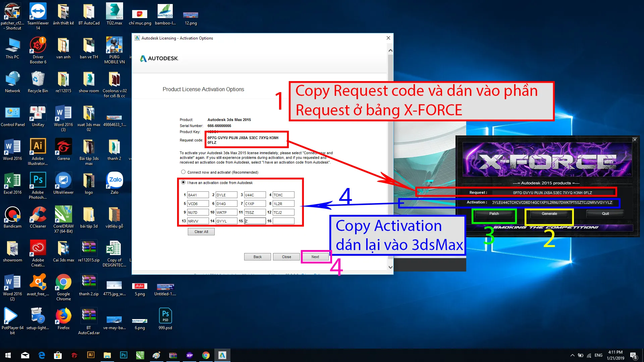The width and height of the screenshot is (644, 362).
Task: Click the Clear All button
Action: [201, 232]
